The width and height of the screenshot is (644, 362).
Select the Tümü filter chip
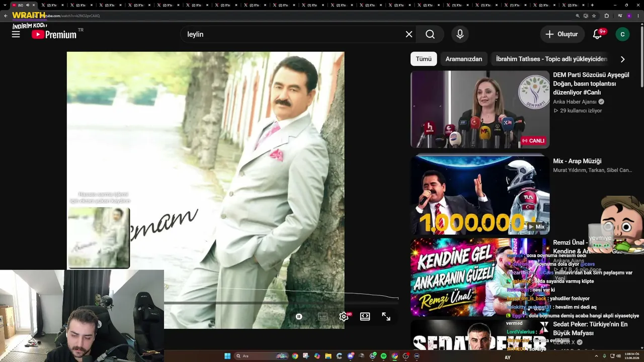[424, 59]
